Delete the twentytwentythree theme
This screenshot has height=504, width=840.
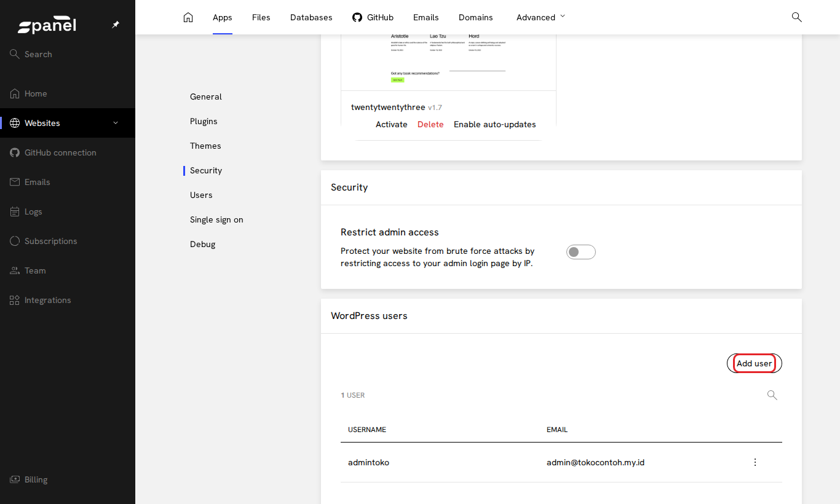[430, 124]
